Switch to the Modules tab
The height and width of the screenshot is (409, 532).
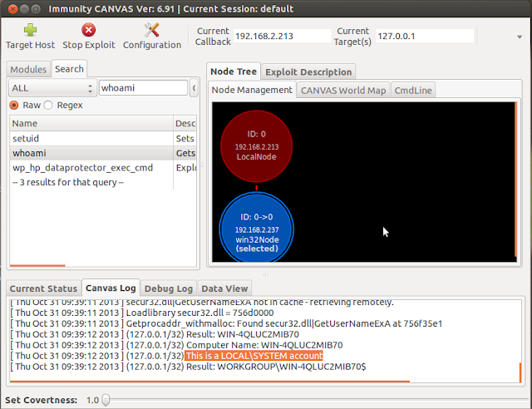point(28,69)
